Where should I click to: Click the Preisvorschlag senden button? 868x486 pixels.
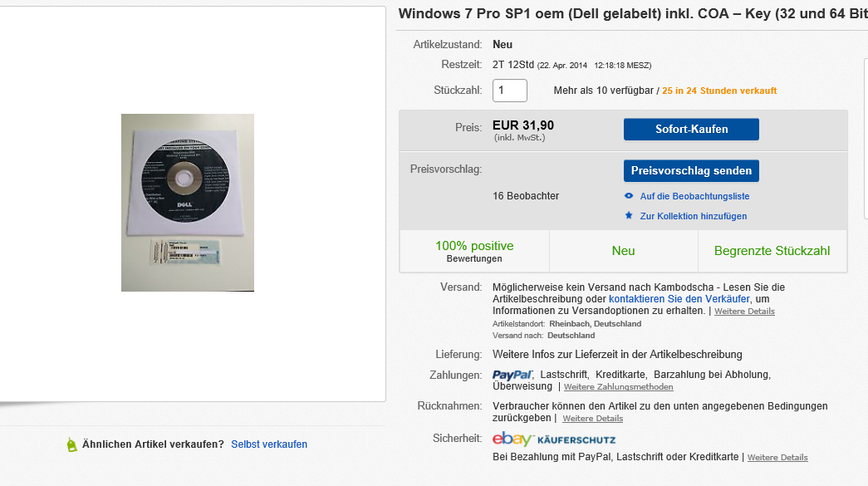click(691, 170)
